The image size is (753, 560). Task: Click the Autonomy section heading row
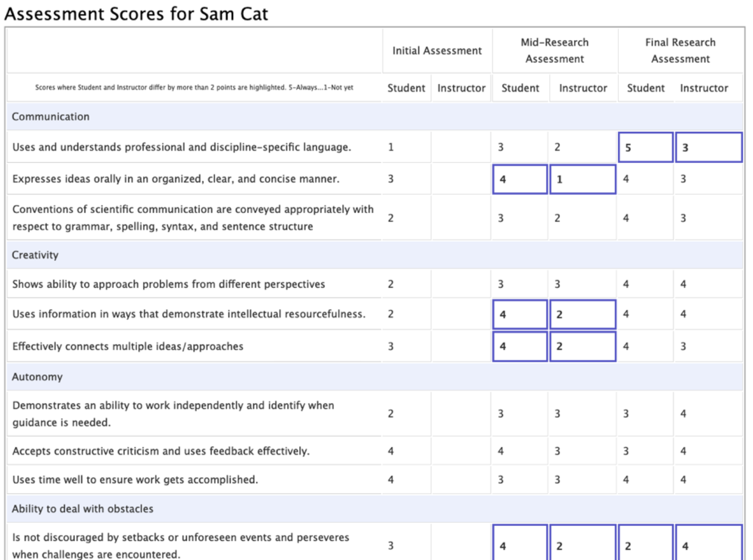tap(37, 377)
